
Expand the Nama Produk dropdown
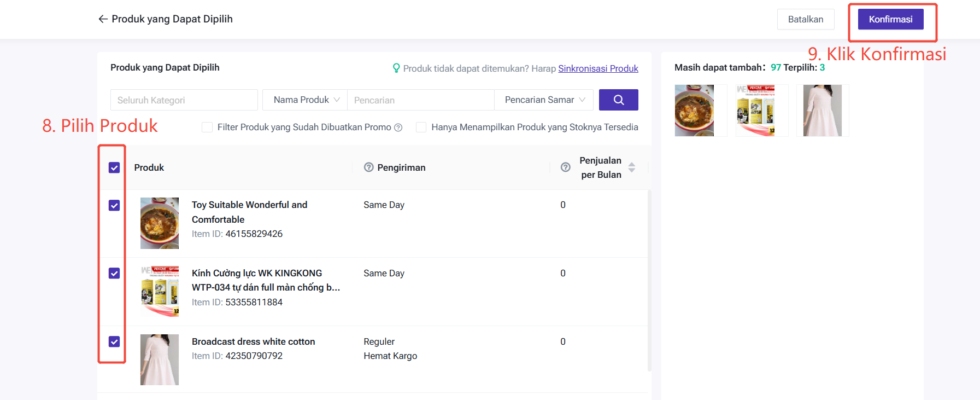point(305,100)
